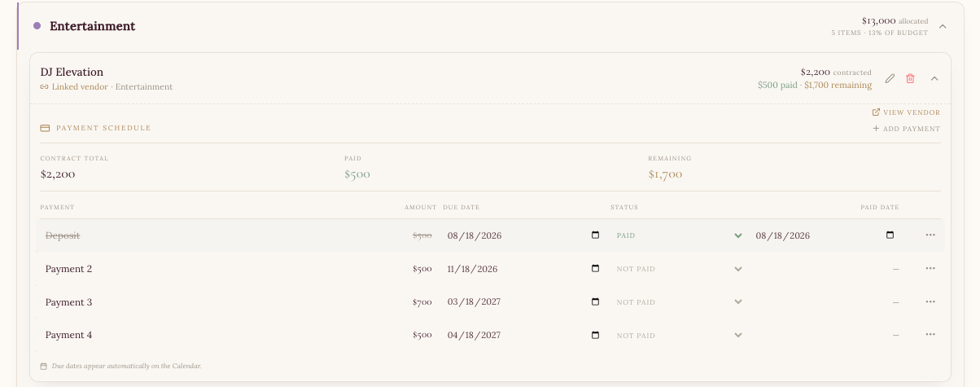Viewport: 980px width, 387px height.
Task: Edit DJ Elevation with the pencil icon
Action: coord(890,78)
